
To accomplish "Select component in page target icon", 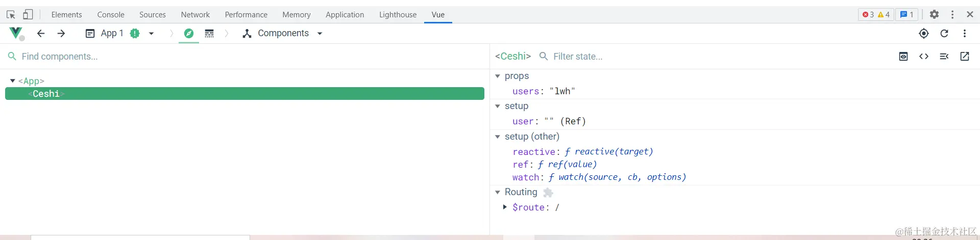I will click(x=923, y=34).
